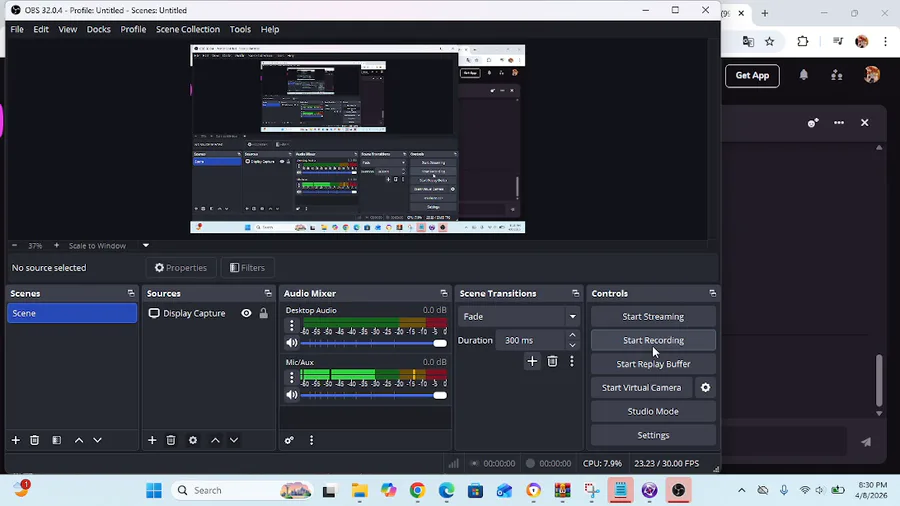Open the View menu

pos(68,29)
